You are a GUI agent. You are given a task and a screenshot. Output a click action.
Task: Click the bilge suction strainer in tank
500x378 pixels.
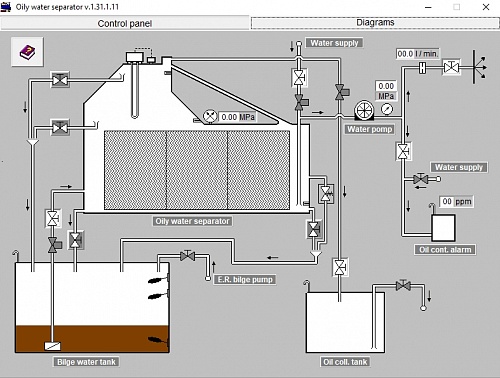53,346
